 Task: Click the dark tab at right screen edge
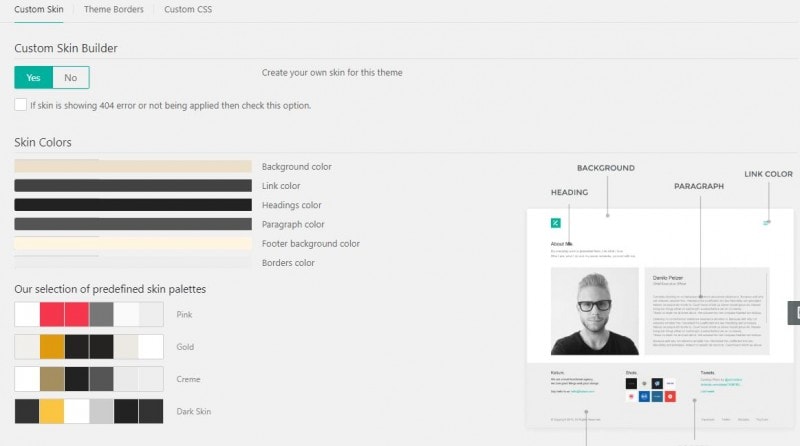coord(794,313)
